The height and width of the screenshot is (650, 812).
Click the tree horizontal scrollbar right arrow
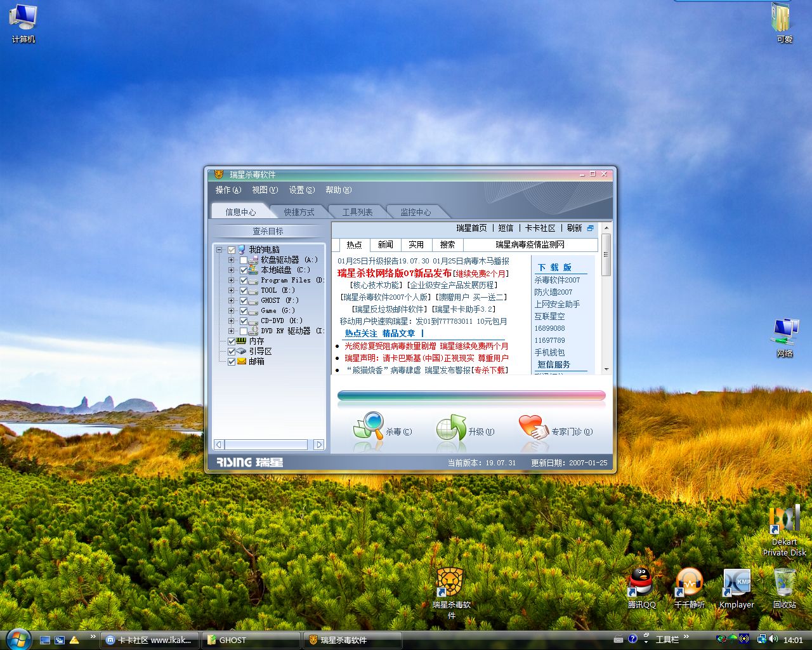tap(319, 445)
